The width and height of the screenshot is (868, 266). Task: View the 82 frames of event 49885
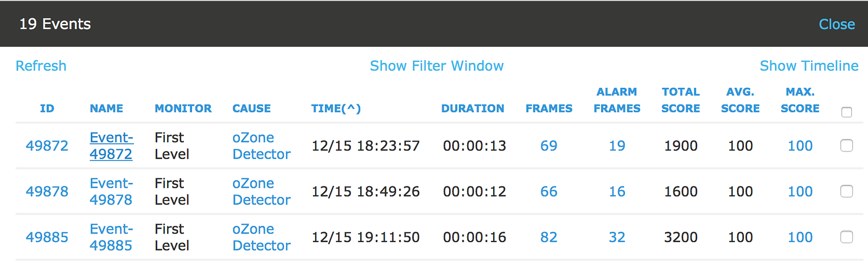(x=548, y=237)
